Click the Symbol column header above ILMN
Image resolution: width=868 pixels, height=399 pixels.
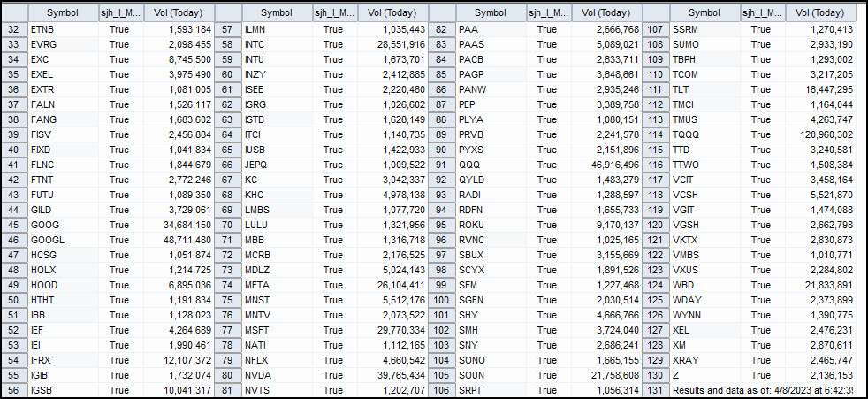[x=277, y=12]
